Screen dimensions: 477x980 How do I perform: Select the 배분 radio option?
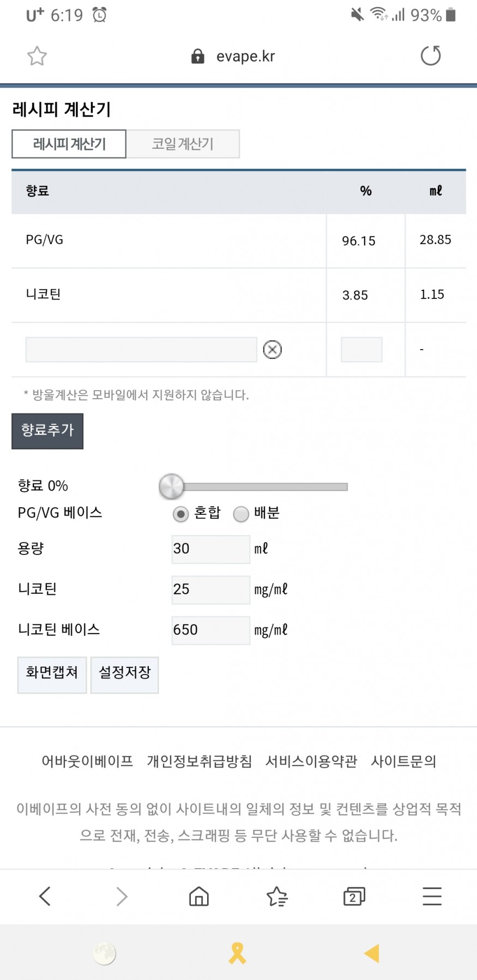click(x=241, y=514)
